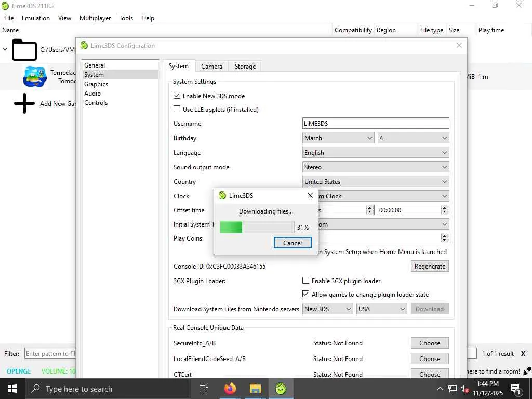
Task: Open the Sound output mode dropdown
Action: (376, 167)
